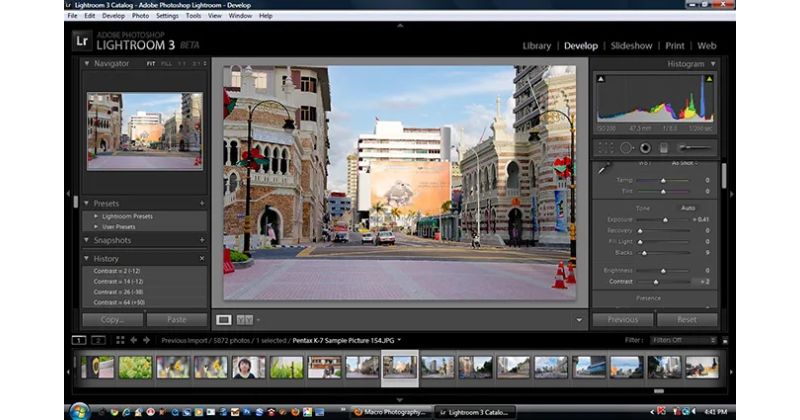Image resolution: width=800 pixels, height=420 pixels.
Task: Open the Slideshow module
Action: 632,45
